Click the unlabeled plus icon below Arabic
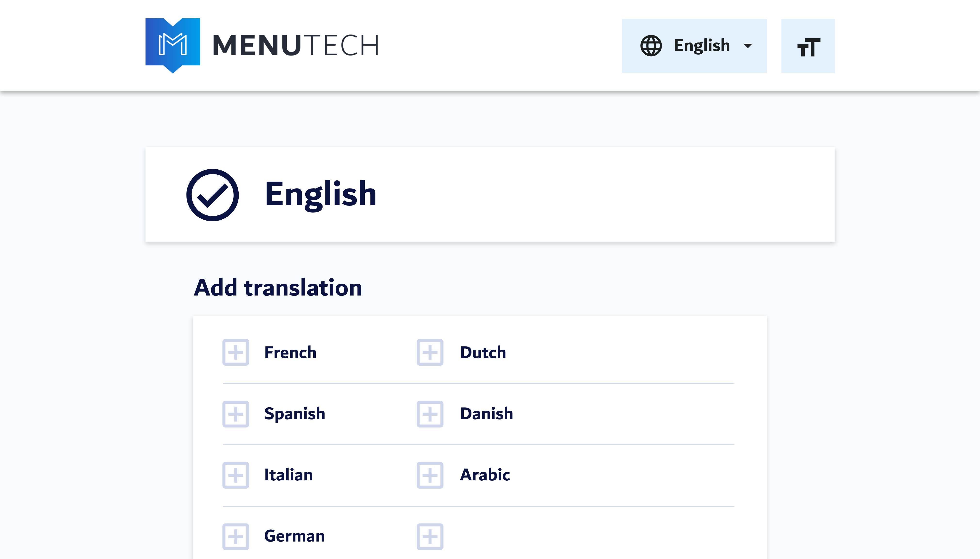 pos(430,536)
